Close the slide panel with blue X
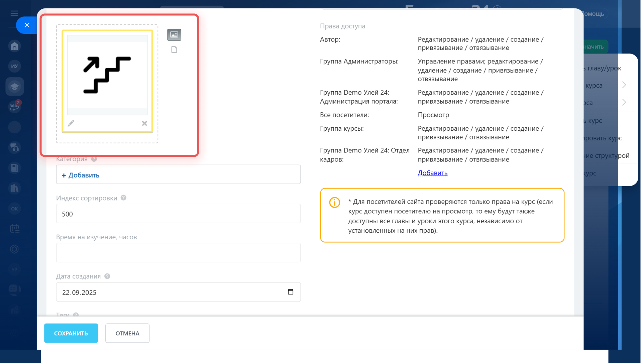Image resolution: width=644 pixels, height=363 pixels. [27, 25]
